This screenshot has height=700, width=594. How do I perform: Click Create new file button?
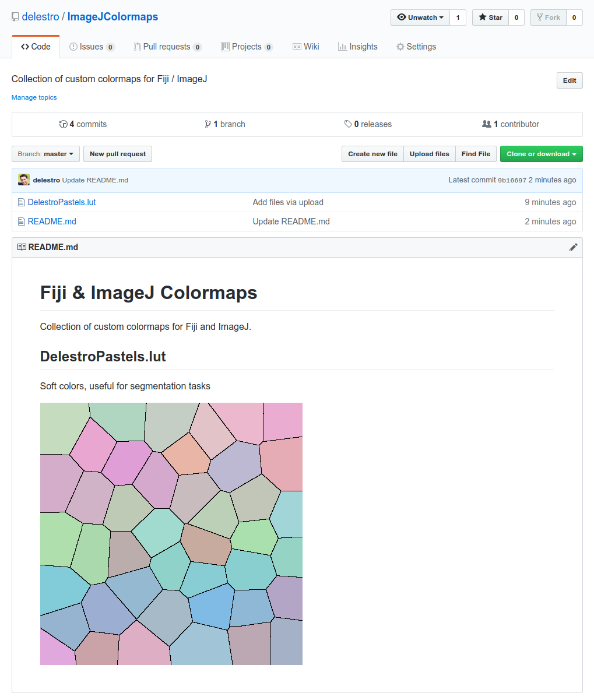coord(372,154)
